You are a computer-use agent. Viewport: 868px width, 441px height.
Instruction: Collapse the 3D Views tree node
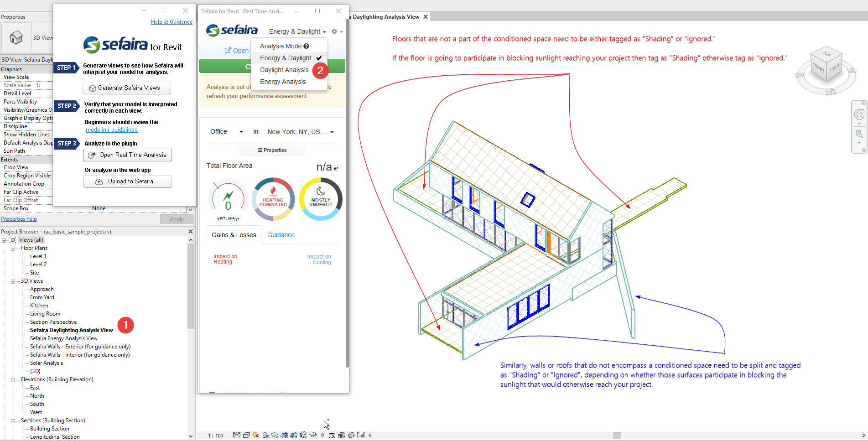tap(13, 281)
